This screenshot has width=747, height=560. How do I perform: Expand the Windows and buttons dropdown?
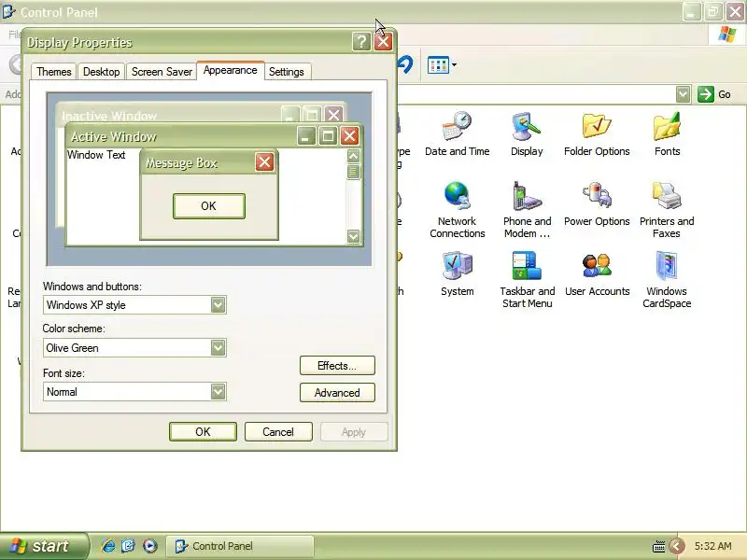pos(218,305)
